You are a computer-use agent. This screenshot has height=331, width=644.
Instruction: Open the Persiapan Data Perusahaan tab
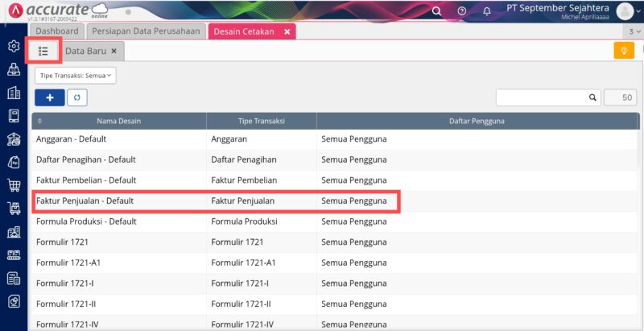tap(145, 31)
